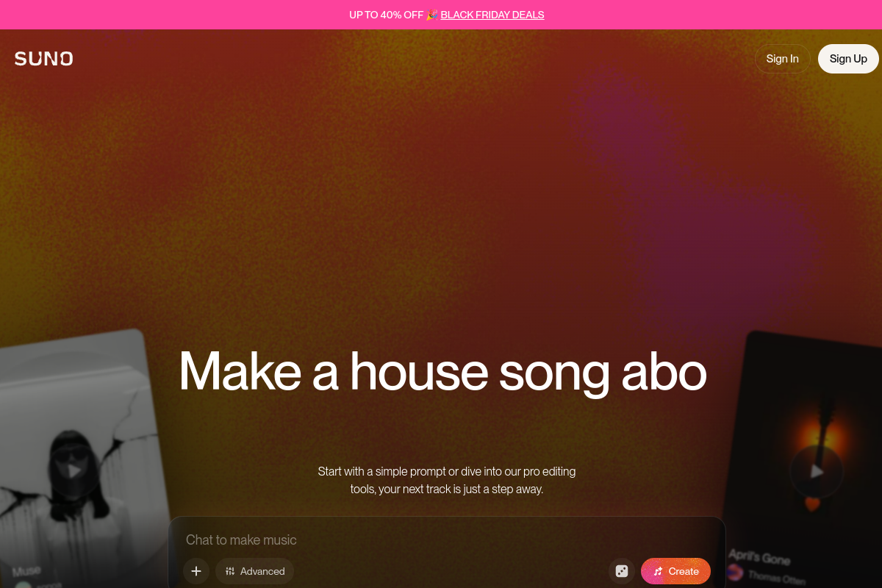Click the SUNO logo
The image size is (882, 588).
pos(43,59)
